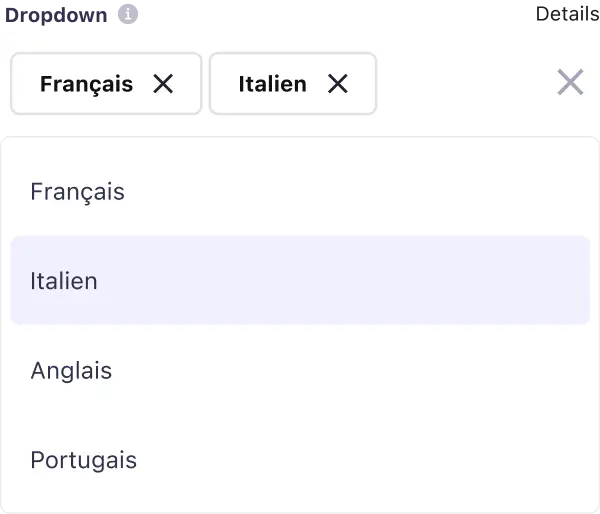
Task: Remove the Italien tag with its X
Action: (x=338, y=84)
